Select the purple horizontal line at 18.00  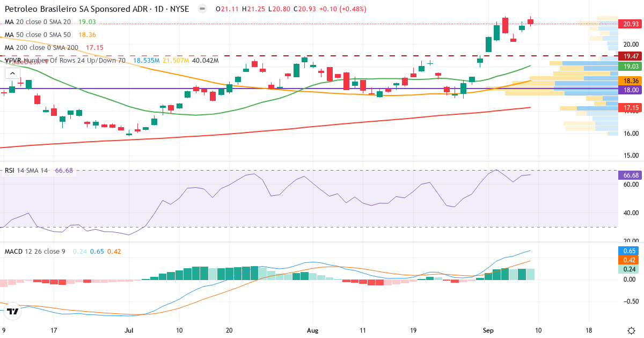pyautogui.click(x=309, y=89)
